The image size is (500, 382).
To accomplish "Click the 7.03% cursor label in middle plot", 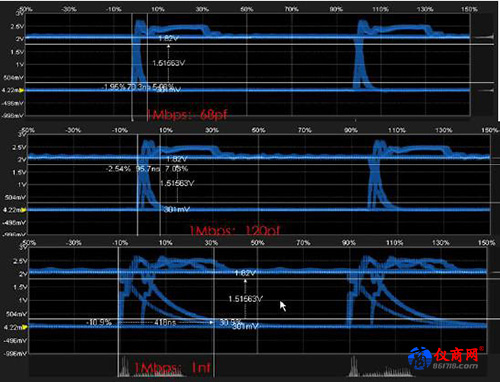I will click(177, 169).
